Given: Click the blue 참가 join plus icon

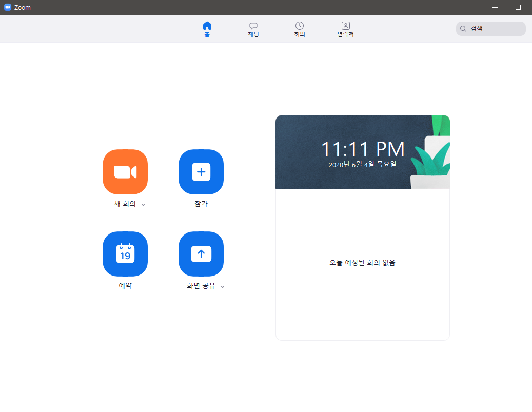Looking at the screenshot, I should (201, 172).
